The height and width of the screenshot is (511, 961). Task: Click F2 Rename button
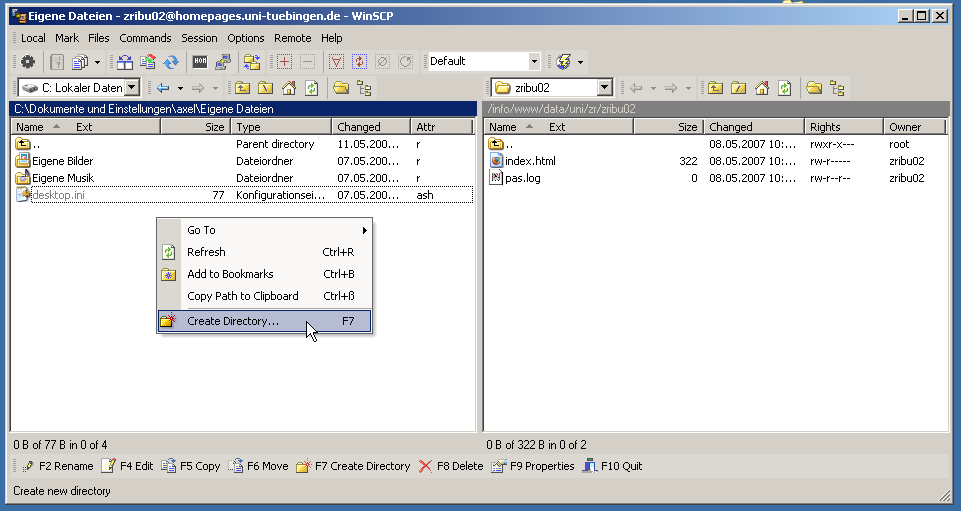coord(58,466)
